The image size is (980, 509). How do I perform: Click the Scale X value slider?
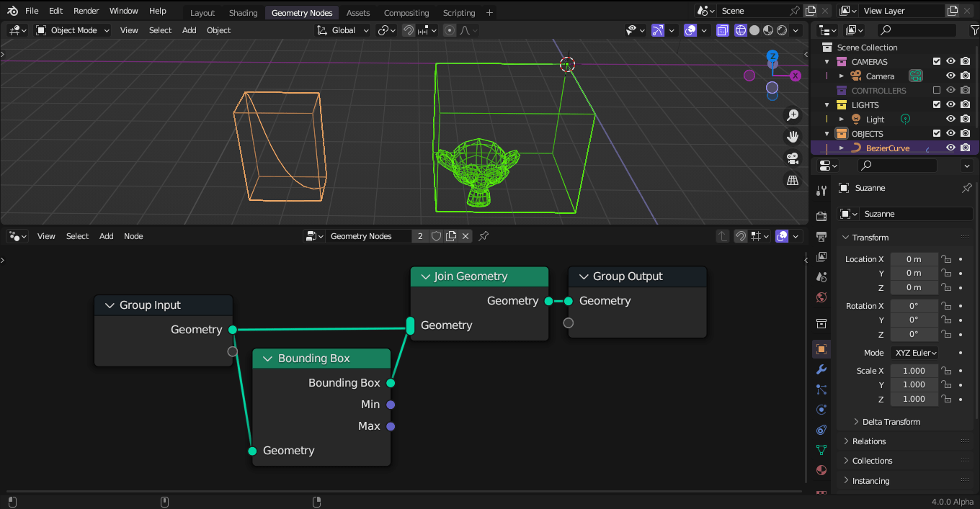pos(914,370)
